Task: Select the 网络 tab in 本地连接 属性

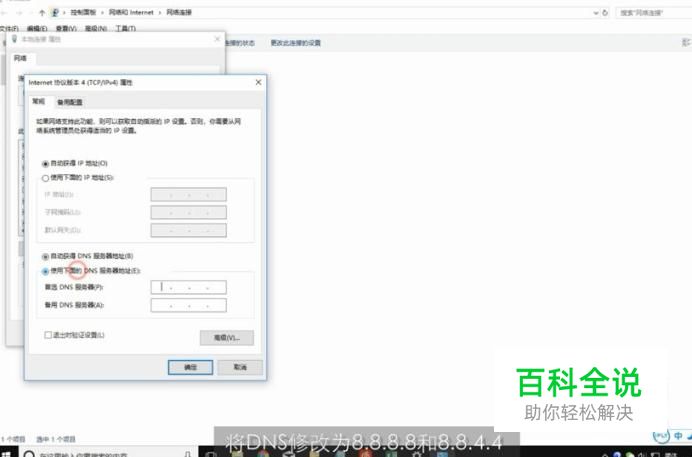Action: pyautogui.click(x=20, y=58)
